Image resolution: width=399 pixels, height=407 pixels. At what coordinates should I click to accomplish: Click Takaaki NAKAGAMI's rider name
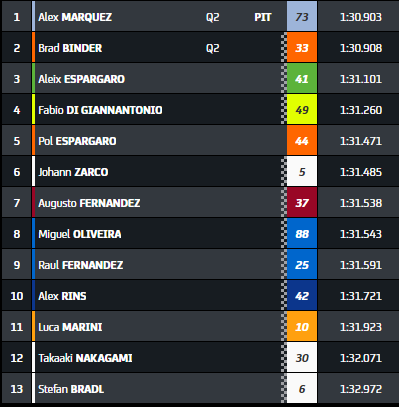(85, 358)
